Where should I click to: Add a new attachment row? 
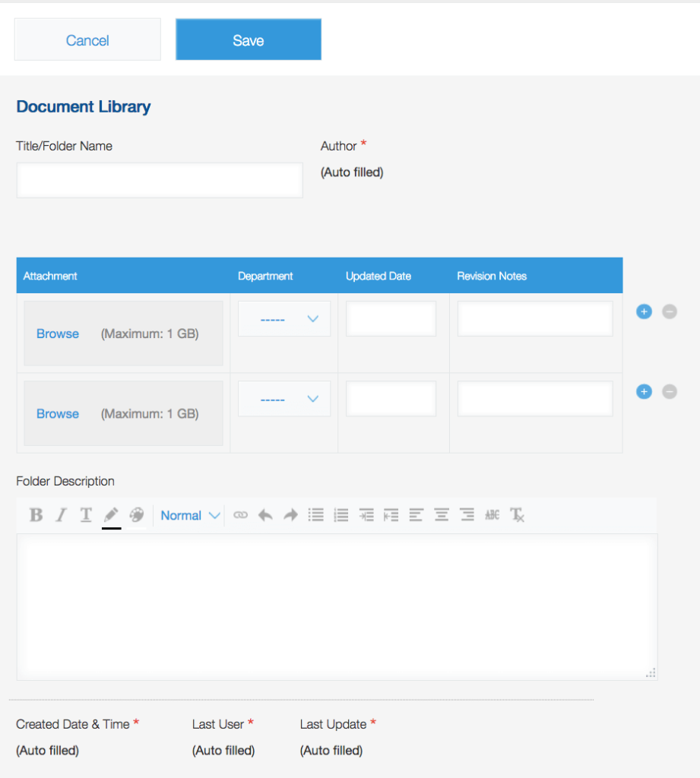[644, 312]
